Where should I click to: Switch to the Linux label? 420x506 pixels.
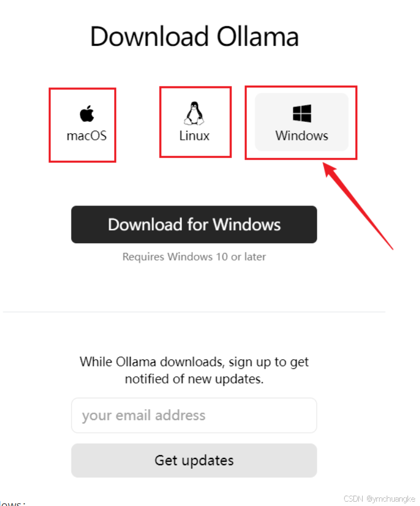tap(194, 136)
